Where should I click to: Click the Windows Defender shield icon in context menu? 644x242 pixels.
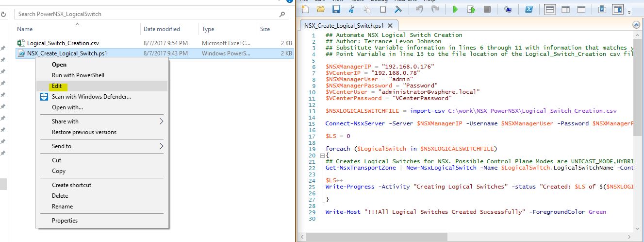44,97
